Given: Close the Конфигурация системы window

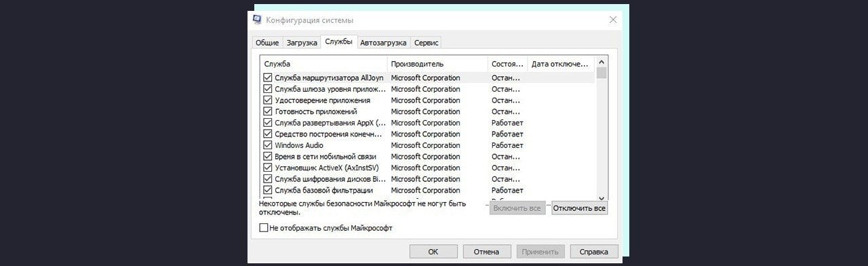Looking at the screenshot, I should click(x=613, y=20).
